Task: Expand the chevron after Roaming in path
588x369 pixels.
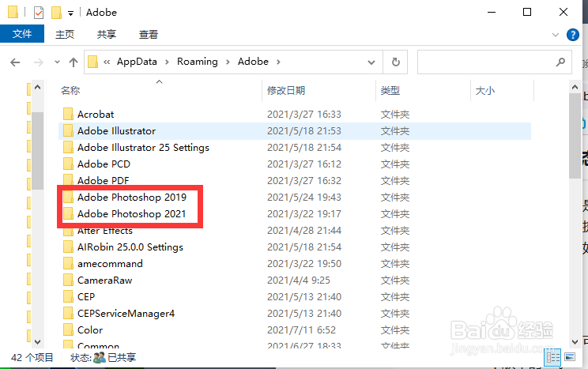Action: tap(228, 62)
